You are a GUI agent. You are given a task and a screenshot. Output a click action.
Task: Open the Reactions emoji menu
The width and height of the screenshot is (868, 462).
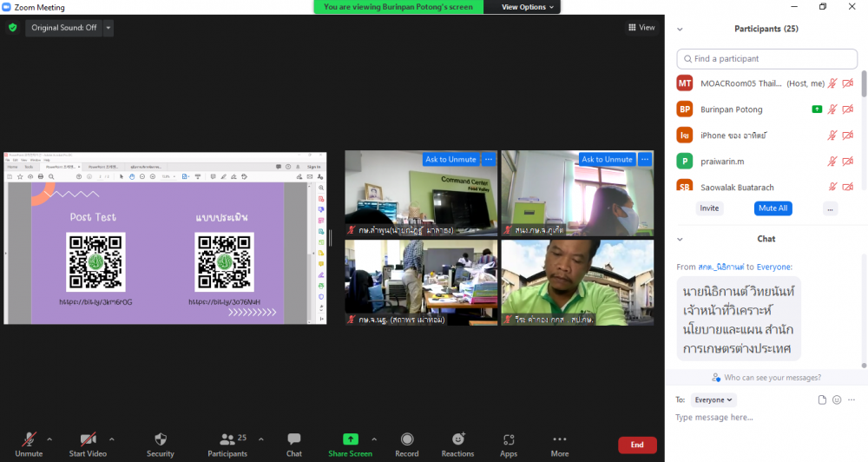pos(457,444)
